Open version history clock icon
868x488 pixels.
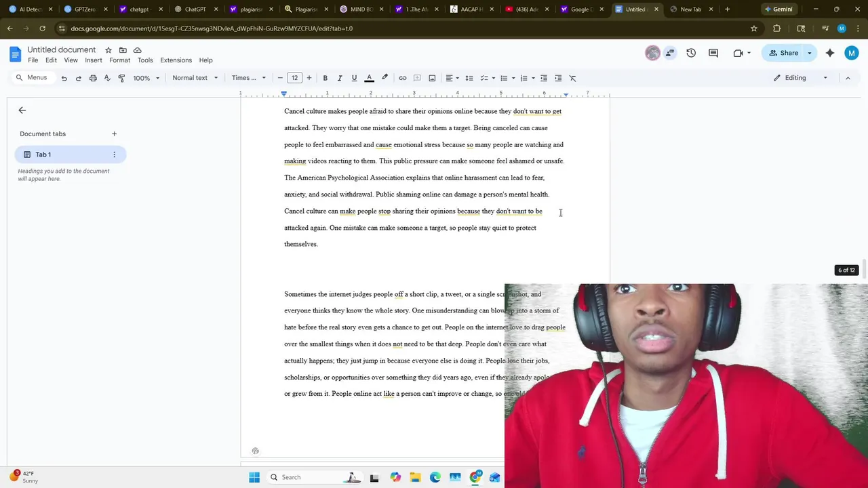coord(691,53)
